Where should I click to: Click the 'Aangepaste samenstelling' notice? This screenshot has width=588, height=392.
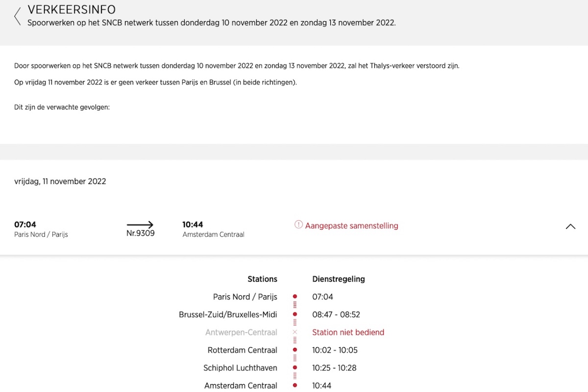pos(351,226)
